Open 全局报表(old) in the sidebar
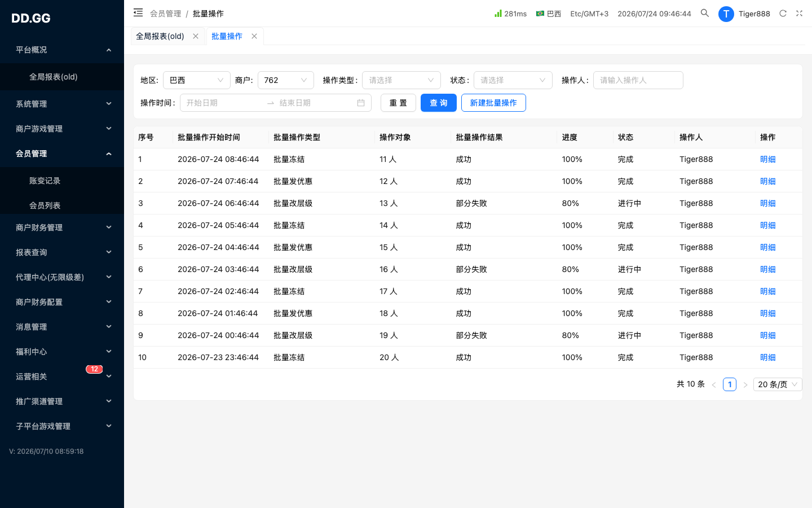This screenshot has width=812, height=508. pyautogui.click(x=62, y=77)
